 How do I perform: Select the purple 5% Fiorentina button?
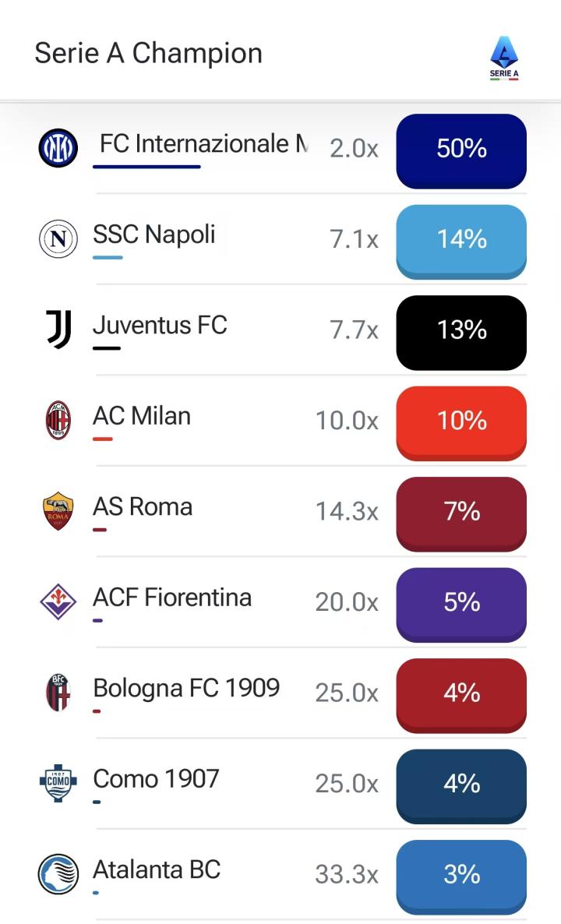click(x=461, y=605)
